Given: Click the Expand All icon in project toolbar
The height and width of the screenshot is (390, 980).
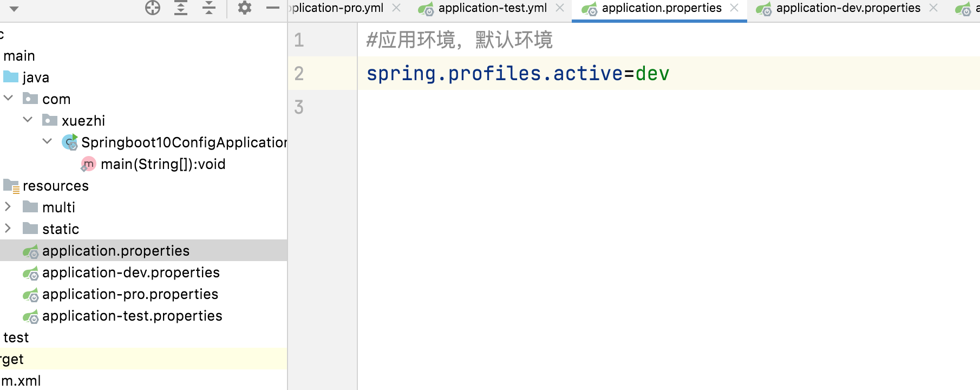Looking at the screenshot, I should [181, 8].
